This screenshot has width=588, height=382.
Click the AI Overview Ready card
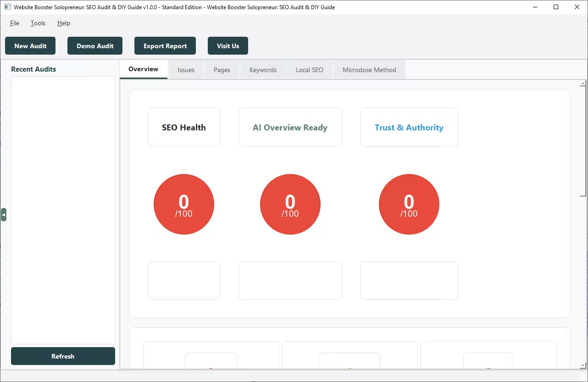290,128
